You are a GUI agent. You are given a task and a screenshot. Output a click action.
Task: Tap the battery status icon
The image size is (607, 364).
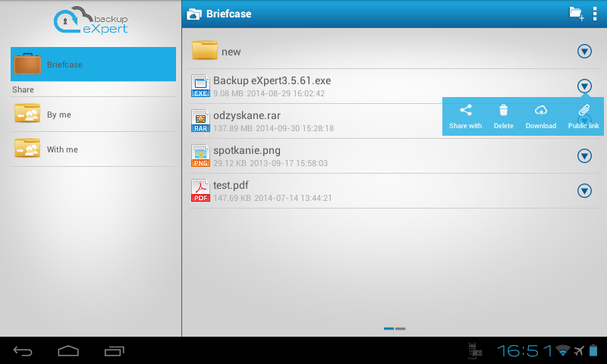pyautogui.click(x=593, y=350)
